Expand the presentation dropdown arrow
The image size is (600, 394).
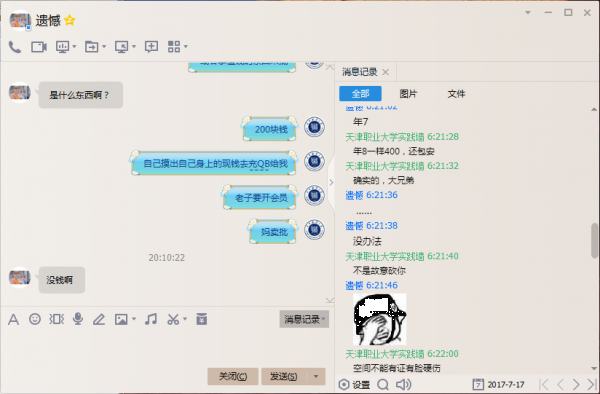coord(74,47)
